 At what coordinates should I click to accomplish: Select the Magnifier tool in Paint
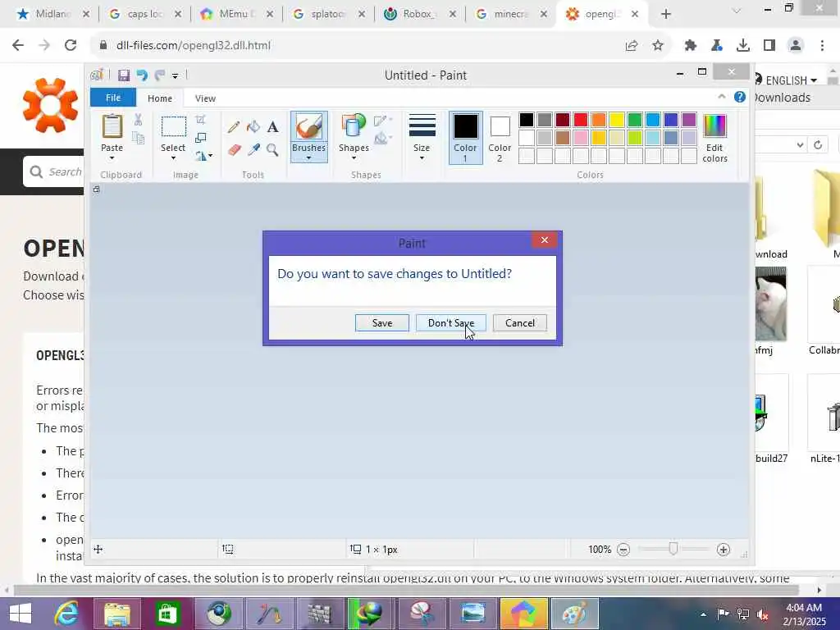[x=272, y=149]
